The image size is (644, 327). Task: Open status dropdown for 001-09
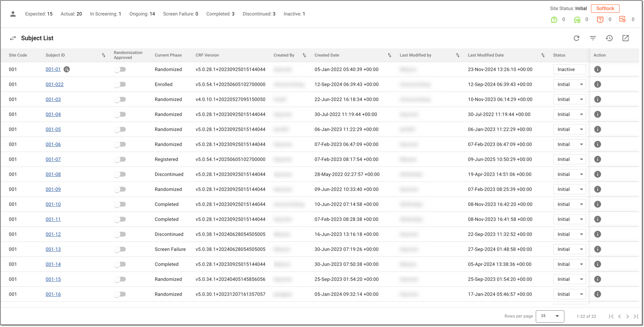coord(570,189)
